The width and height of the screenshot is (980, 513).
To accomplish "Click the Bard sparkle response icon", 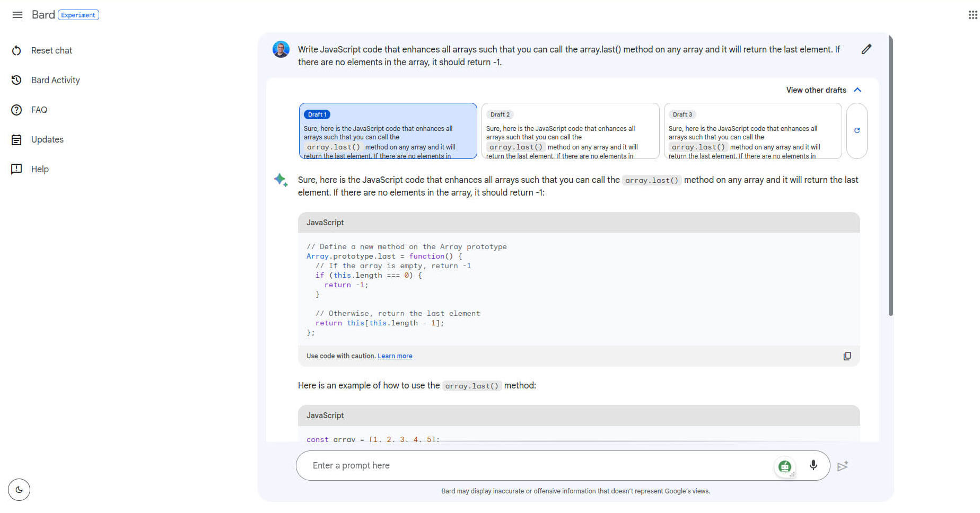I will click(x=281, y=180).
